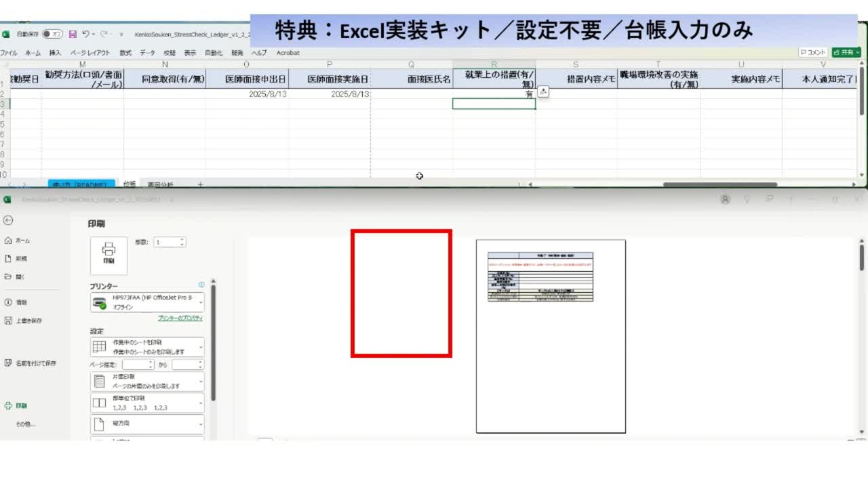Toggle the 自動保存 autosave switch
Image resolution: width=868 pixels, height=488 pixels.
(52, 34)
